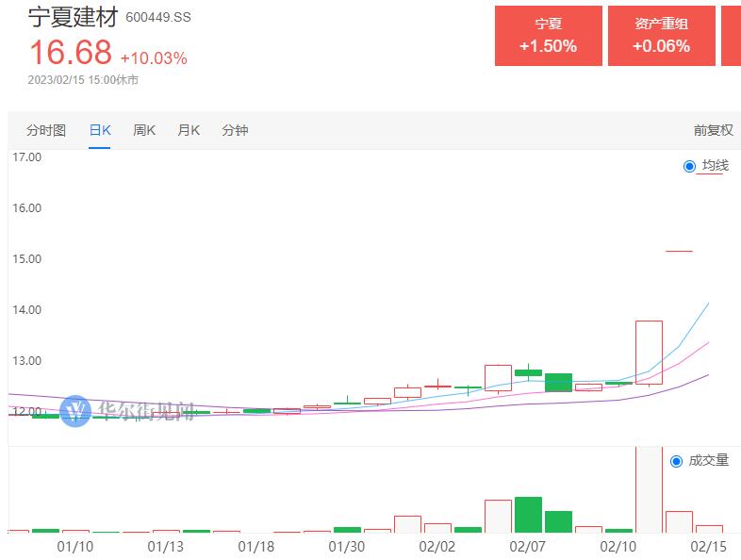Image resolution: width=741 pixels, height=560 pixels.
Task: Click the timestamp 2023/02/15 15:00休市
Action: 83,80
